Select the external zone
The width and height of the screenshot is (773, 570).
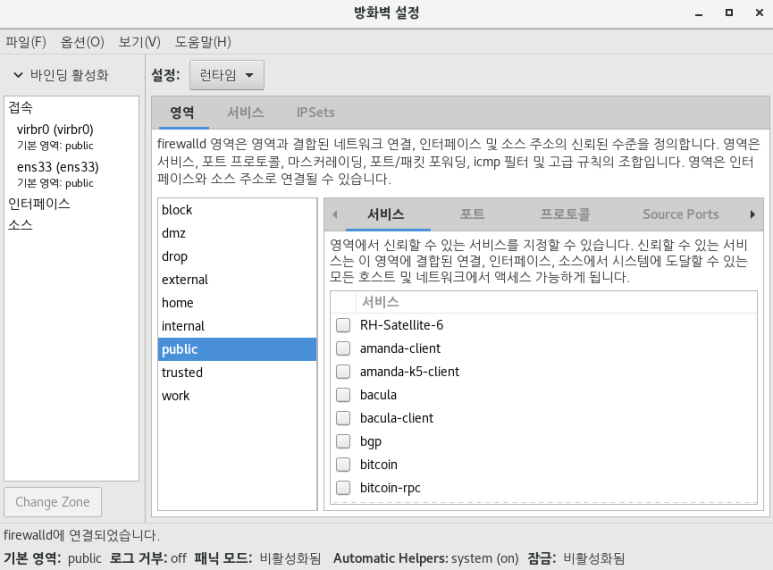tap(237, 280)
